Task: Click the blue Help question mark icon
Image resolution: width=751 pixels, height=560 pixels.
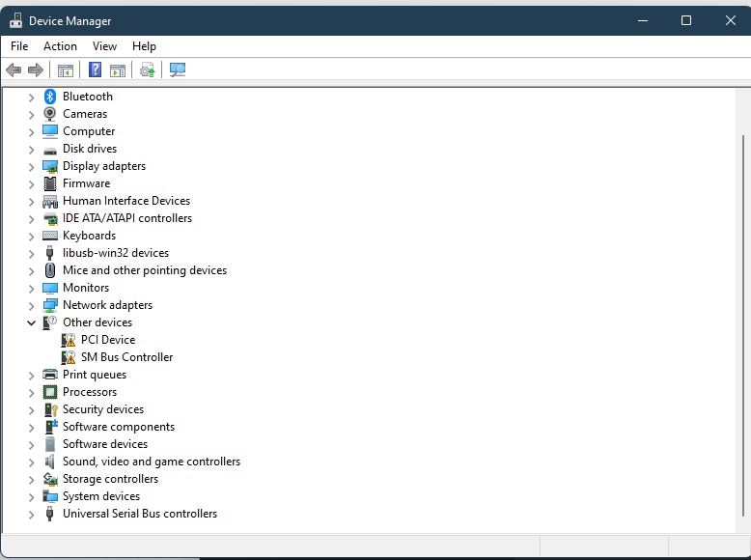Action: (95, 70)
